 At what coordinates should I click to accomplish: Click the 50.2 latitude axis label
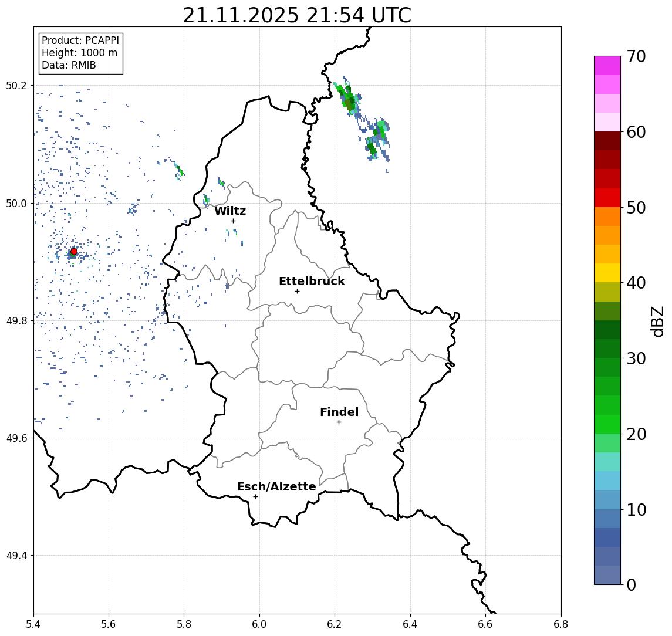click(16, 85)
